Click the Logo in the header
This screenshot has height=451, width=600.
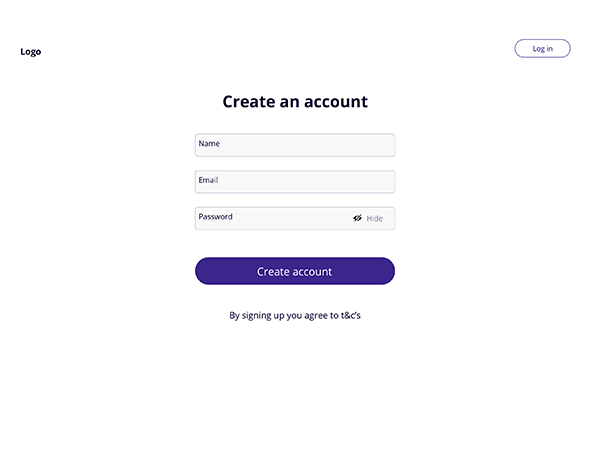coord(31,52)
